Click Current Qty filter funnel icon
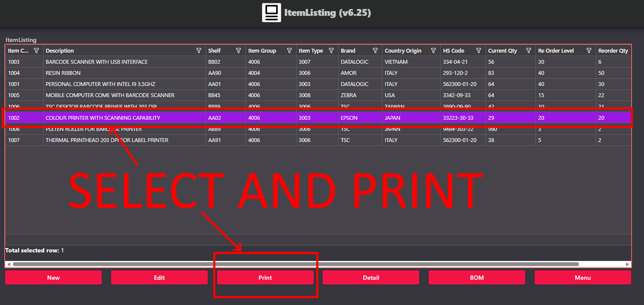This screenshot has width=644, height=305. coord(529,50)
